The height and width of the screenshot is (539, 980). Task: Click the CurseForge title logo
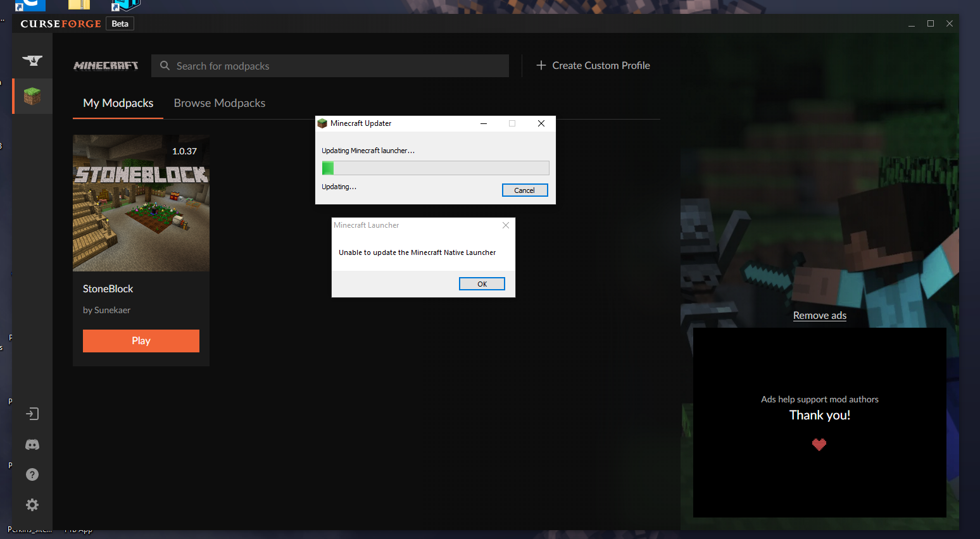click(x=61, y=23)
